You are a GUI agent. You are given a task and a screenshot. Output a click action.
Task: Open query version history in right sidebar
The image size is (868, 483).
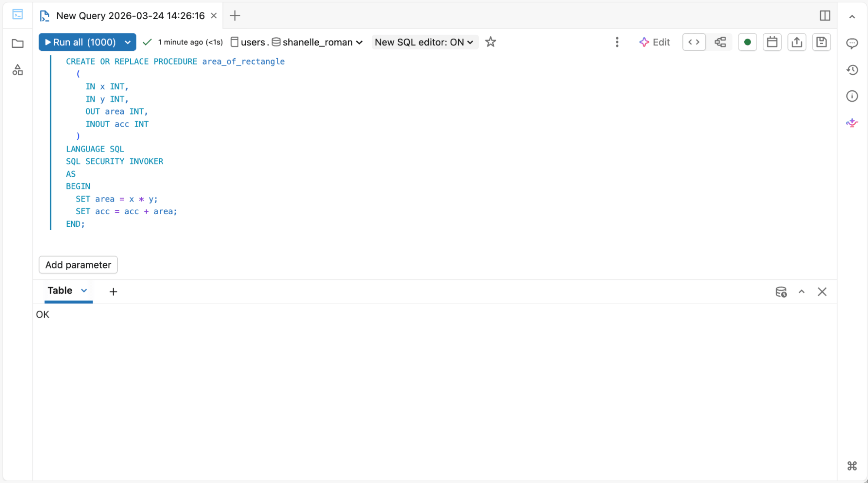(851, 69)
